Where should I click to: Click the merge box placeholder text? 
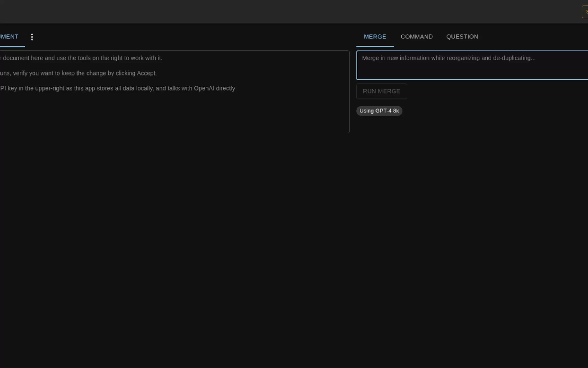(x=448, y=58)
